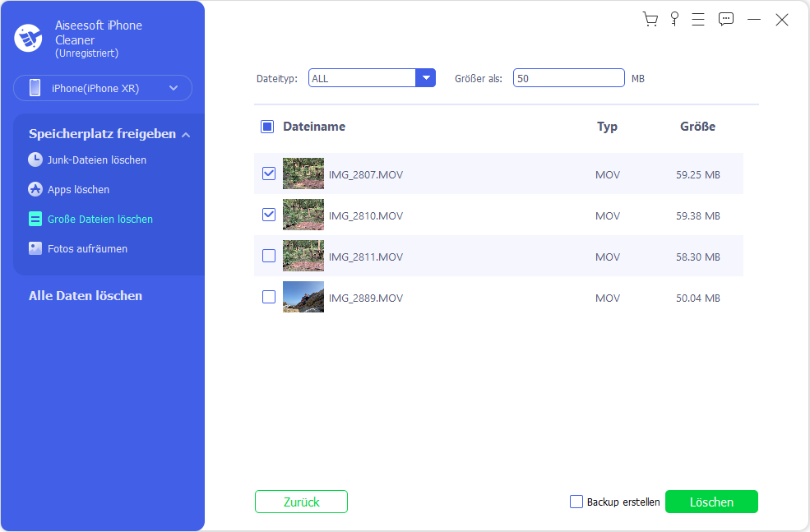Toggle the select-all checkbox beside Dateiname

point(267,127)
